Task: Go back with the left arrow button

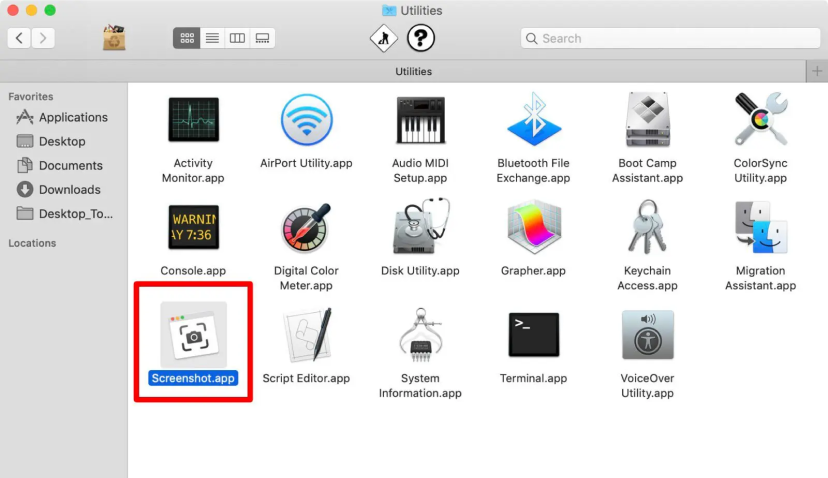Action: [x=19, y=38]
